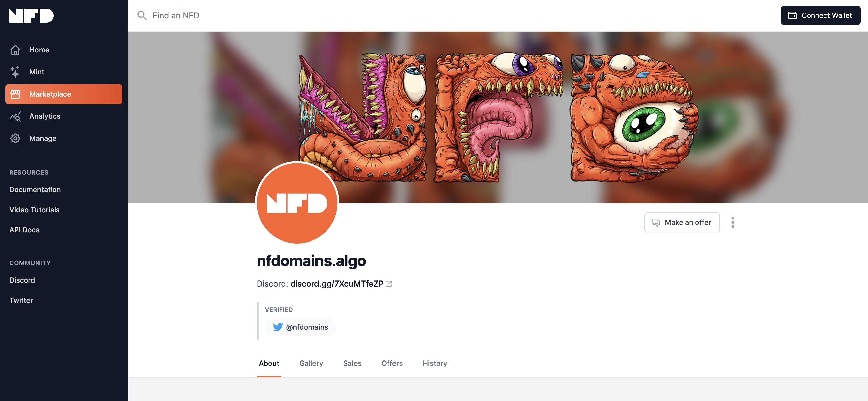Screen dimensions: 868x401
Task: Open Home via the house icon
Action: [15, 50]
